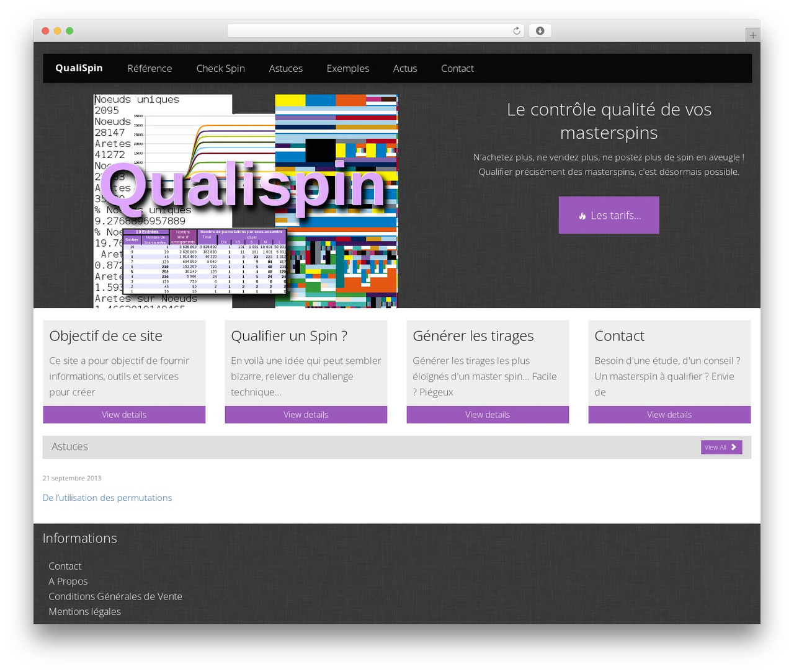
Task: Click the Informations footer heading
Action: click(x=79, y=538)
